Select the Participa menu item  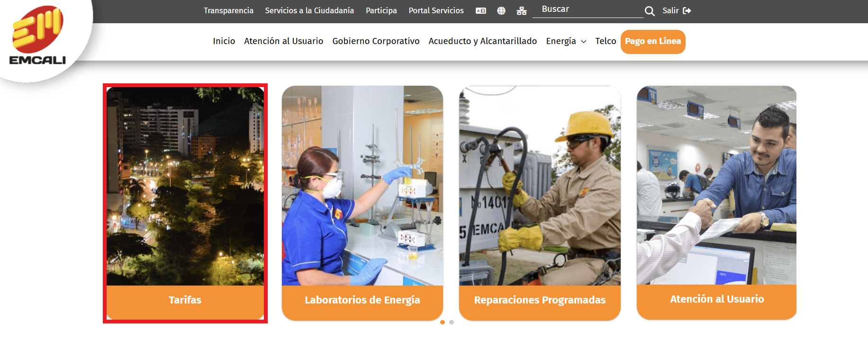381,10
